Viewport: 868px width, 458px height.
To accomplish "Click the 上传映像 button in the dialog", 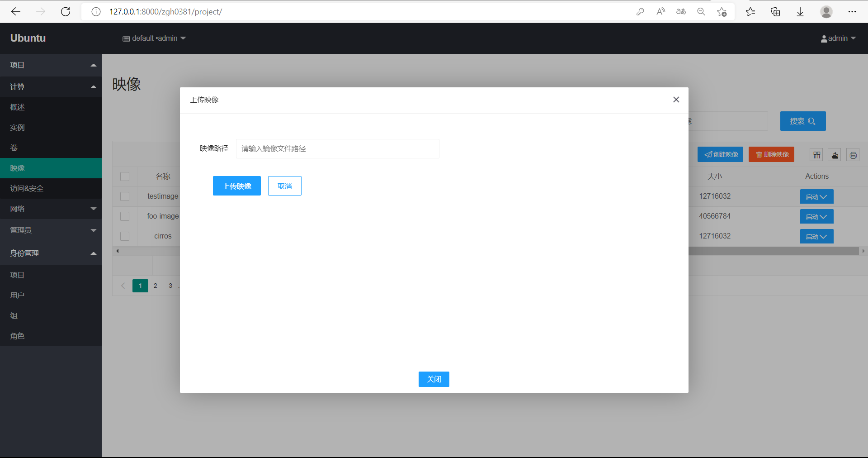I will [236, 186].
